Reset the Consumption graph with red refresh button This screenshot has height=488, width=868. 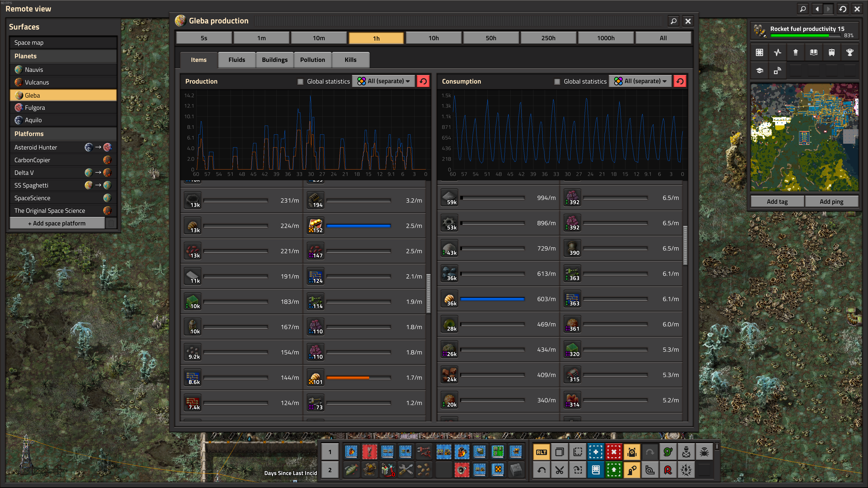pyautogui.click(x=680, y=81)
